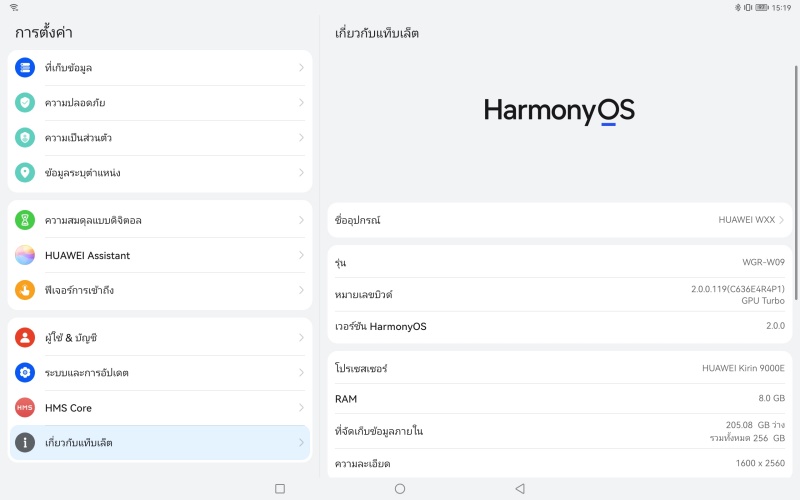This screenshot has width=800, height=500.
Task: Open ระบบและการอัปเดต settings menu
Action: click(160, 372)
